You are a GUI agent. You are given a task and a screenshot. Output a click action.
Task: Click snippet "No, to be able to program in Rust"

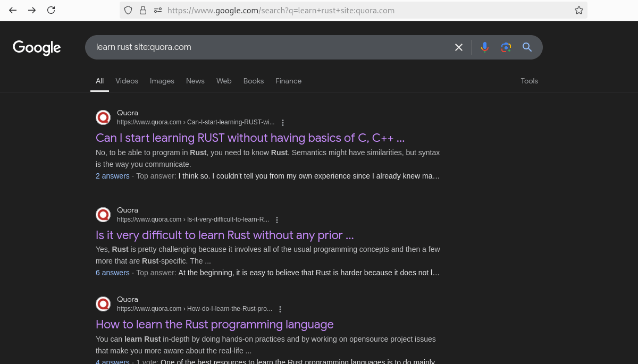[267, 158]
